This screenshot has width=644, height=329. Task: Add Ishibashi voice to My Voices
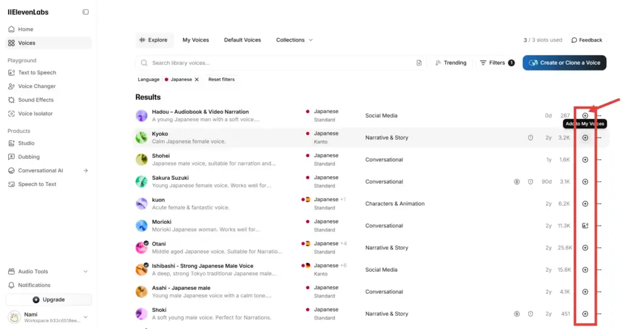(585, 270)
